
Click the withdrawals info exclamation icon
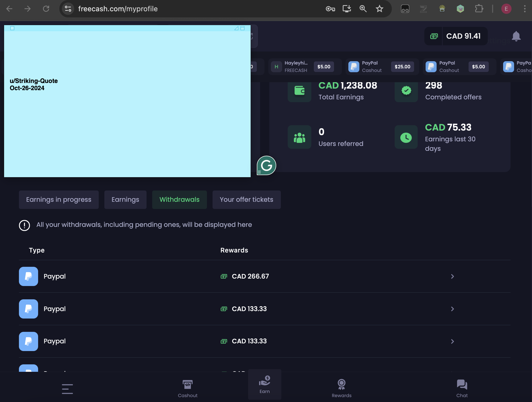click(25, 226)
